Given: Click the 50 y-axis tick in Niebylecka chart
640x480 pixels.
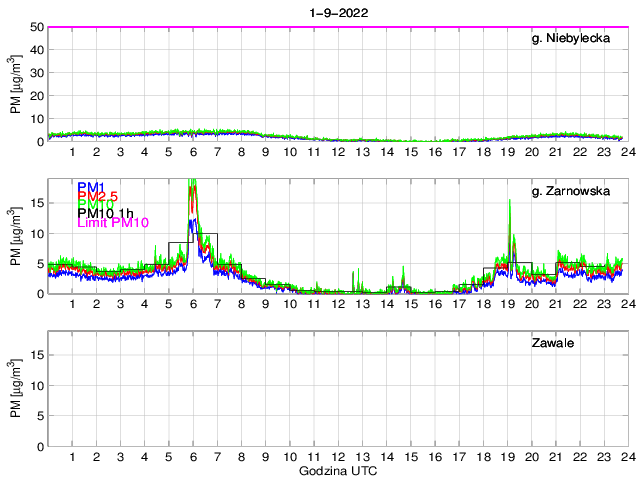Looking at the screenshot, I should (37, 27).
